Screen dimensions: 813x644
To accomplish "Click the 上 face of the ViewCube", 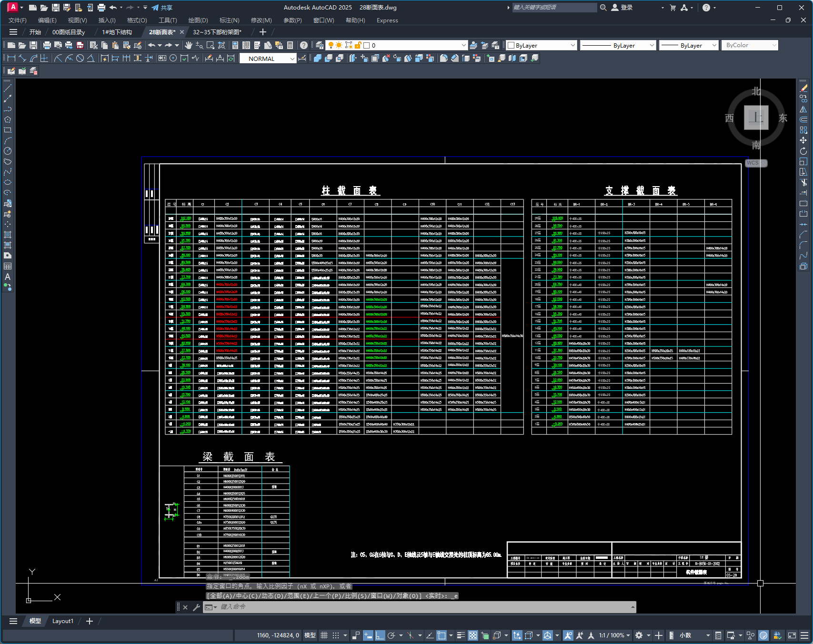I will coord(756,118).
